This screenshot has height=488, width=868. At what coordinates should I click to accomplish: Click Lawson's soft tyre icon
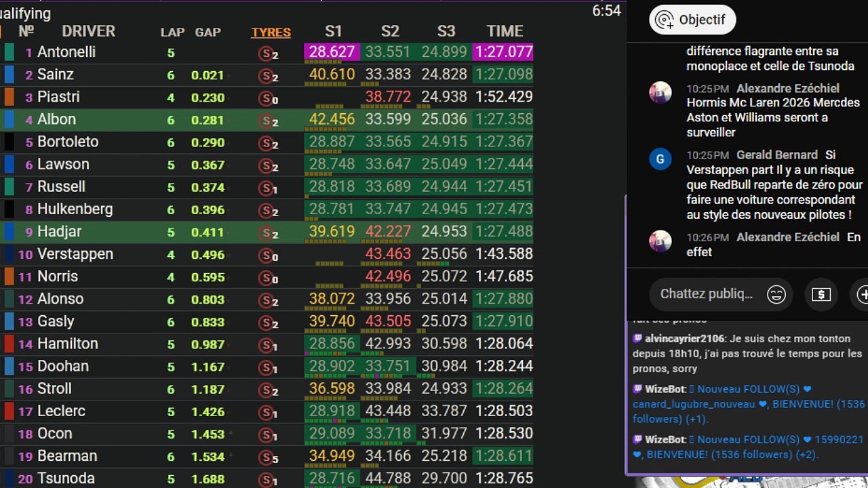pos(267,165)
